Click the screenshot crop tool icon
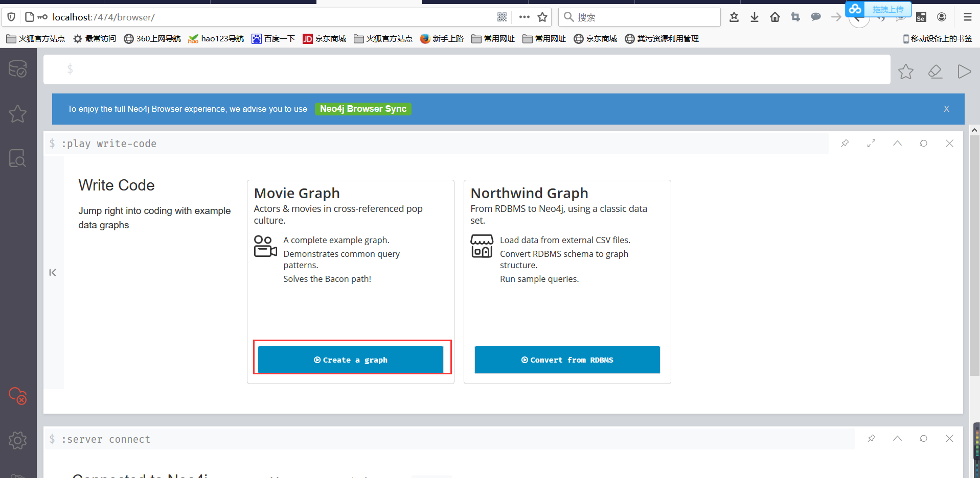The height and width of the screenshot is (478, 980). pyautogui.click(x=795, y=17)
